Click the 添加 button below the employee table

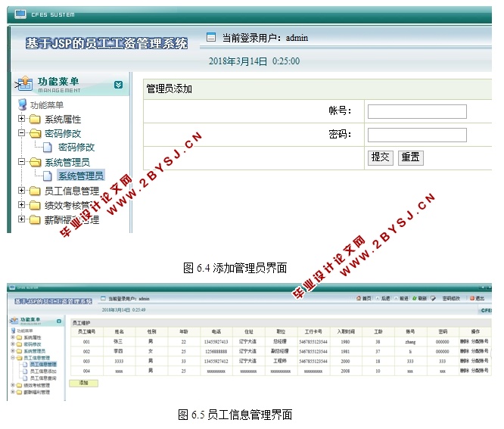pos(83,383)
